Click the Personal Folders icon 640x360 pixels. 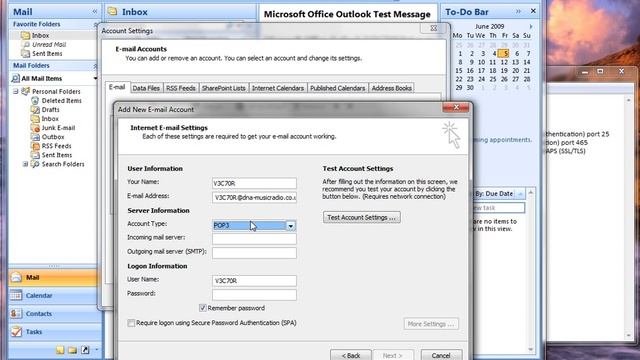coord(26,91)
